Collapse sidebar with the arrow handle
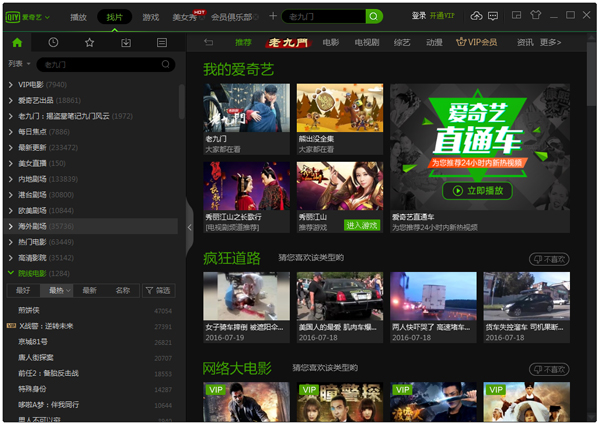The image size is (600, 425). pyautogui.click(x=190, y=227)
